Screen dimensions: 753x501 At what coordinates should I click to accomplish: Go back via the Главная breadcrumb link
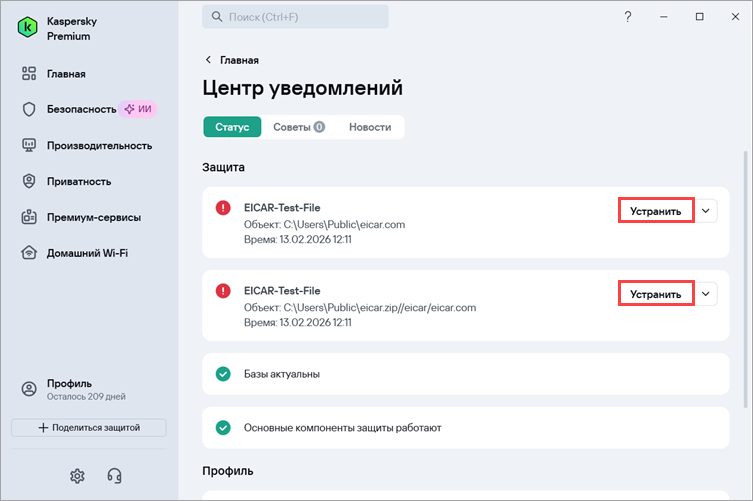coord(239,60)
